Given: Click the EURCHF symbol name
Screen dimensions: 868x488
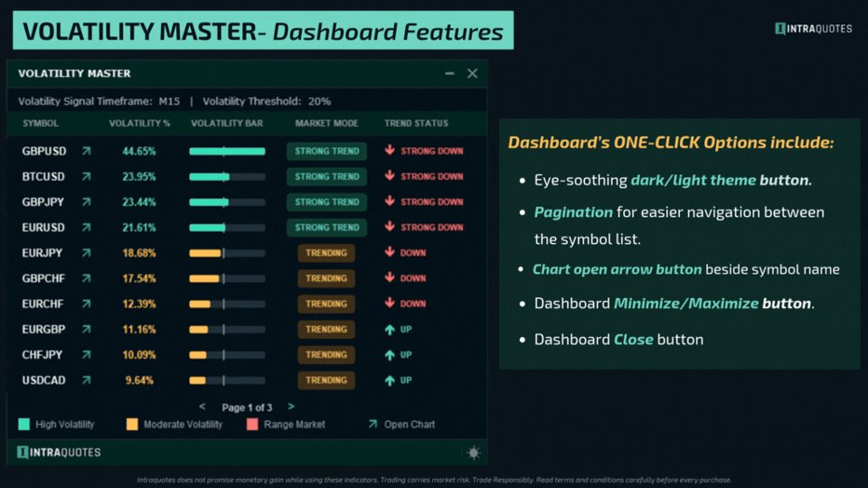Looking at the screenshot, I should (x=42, y=304).
